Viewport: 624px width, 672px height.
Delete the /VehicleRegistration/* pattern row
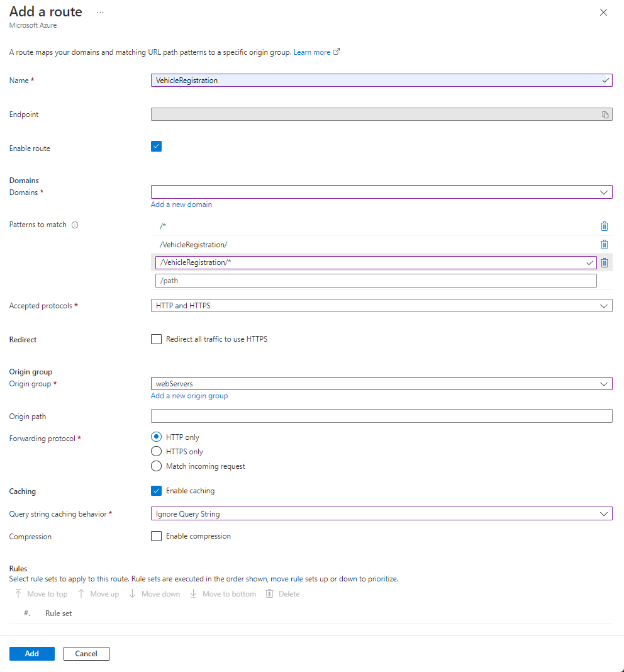click(604, 263)
